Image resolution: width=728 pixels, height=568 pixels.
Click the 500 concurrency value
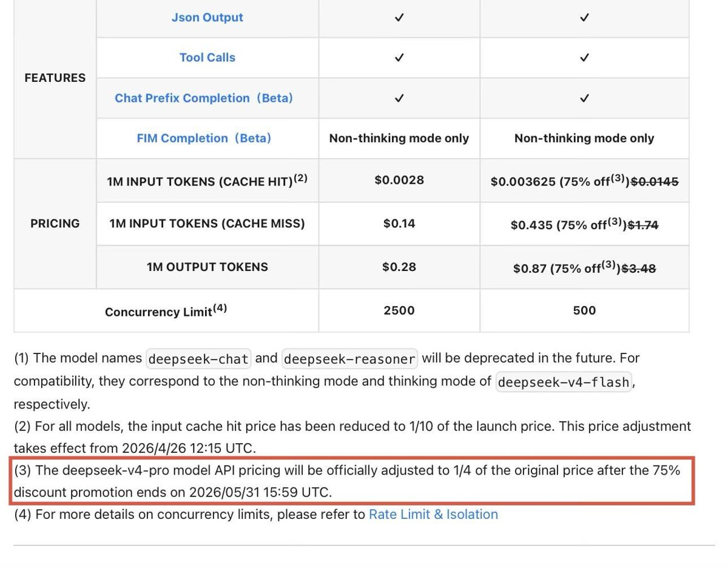coord(584,310)
